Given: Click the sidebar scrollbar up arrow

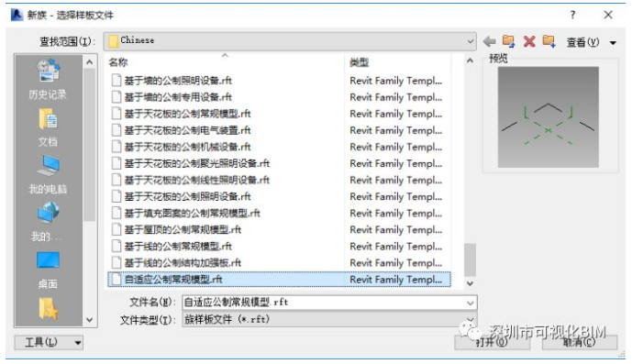Looking at the screenshot, I should point(90,62).
